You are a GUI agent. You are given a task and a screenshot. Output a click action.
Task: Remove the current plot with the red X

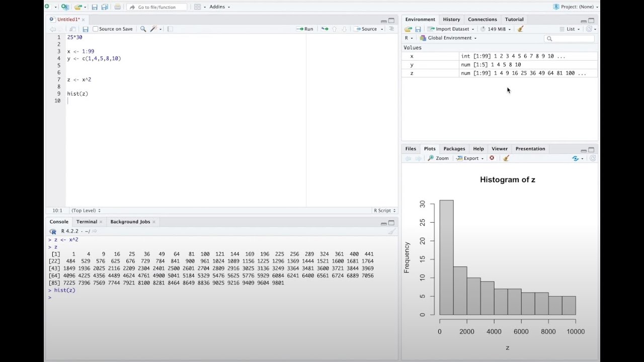coord(492,158)
